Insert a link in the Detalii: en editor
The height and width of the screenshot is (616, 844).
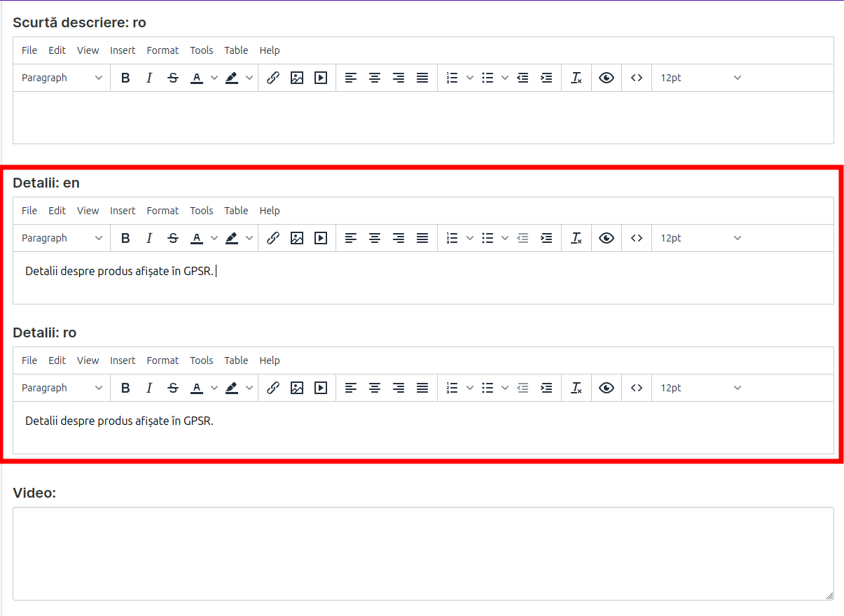273,238
